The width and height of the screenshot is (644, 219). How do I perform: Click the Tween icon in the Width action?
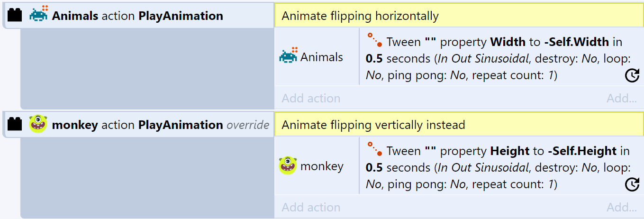coord(375,40)
